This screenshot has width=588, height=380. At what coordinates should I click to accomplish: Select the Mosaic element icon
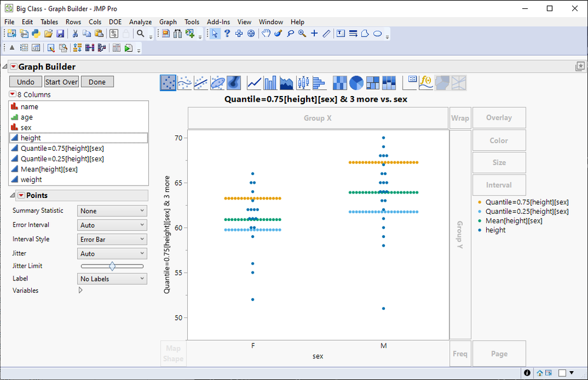coord(389,82)
